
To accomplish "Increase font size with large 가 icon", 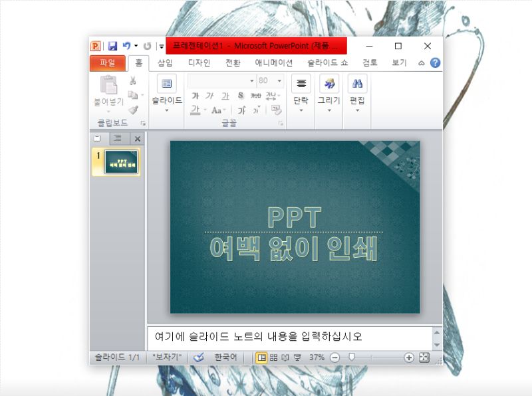I will pos(241,110).
